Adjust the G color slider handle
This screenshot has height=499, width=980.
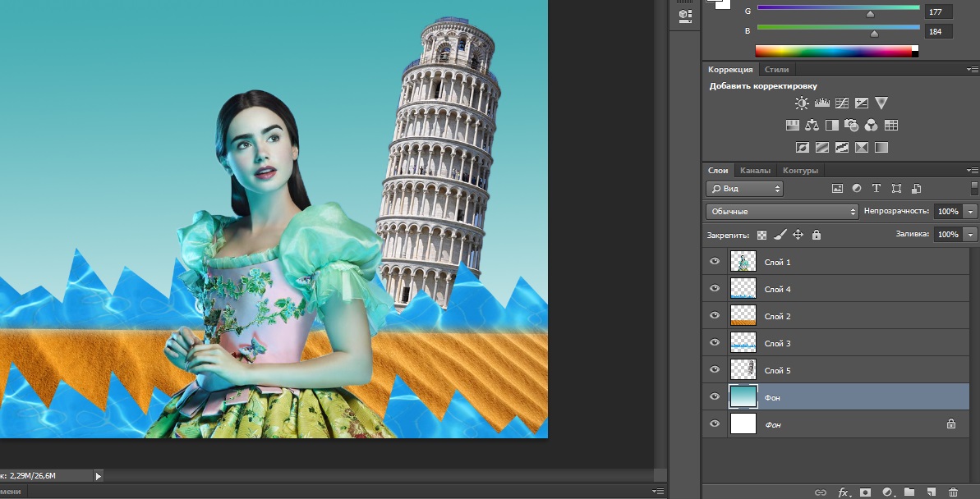(x=870, y=14)
